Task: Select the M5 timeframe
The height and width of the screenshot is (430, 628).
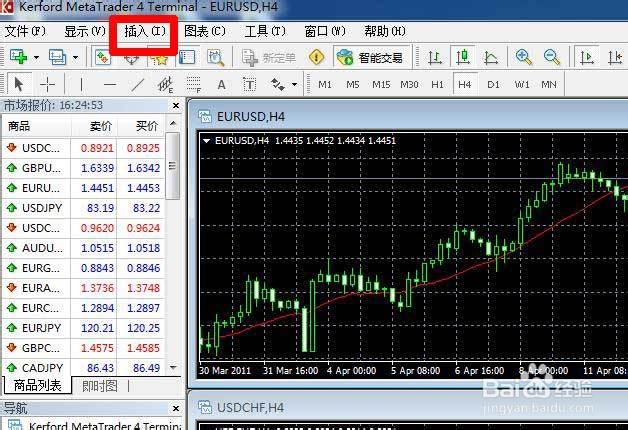Action: 353,84
